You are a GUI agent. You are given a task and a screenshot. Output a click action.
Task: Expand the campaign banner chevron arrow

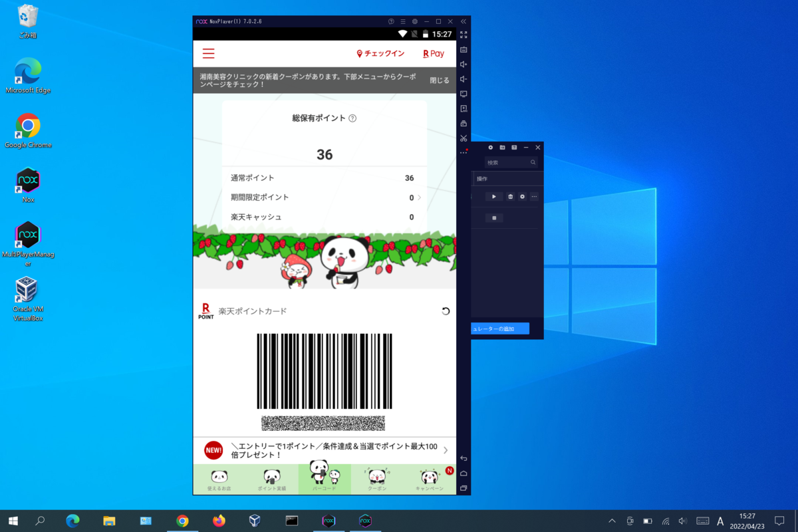tap(446, 450)
